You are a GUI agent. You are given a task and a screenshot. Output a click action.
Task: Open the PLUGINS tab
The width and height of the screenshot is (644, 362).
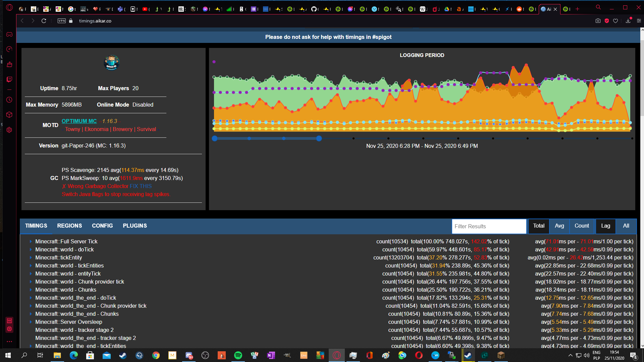tap(135, 226)
